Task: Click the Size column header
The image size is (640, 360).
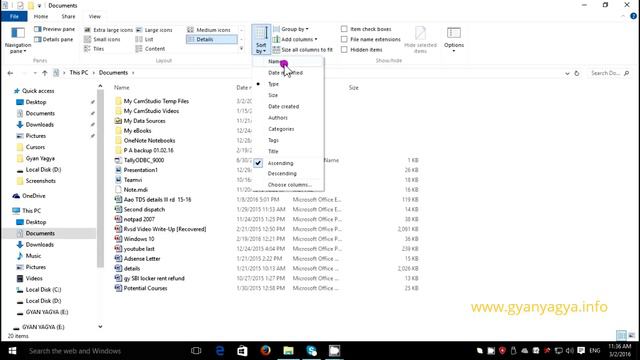Action: 353,87
